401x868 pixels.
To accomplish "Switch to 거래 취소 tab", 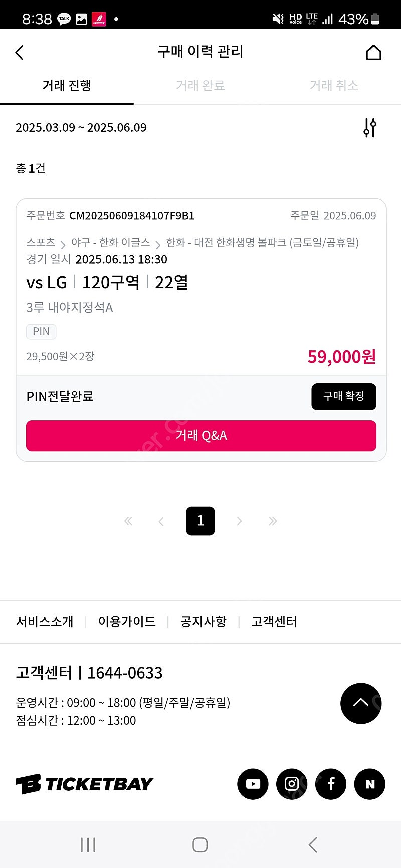I will pos(334,86).
